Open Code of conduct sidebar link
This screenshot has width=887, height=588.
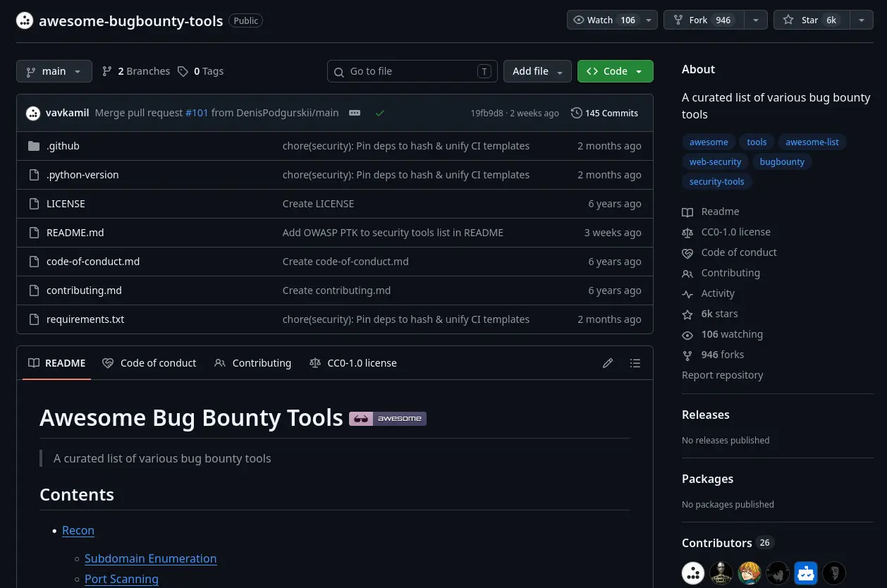729,252
